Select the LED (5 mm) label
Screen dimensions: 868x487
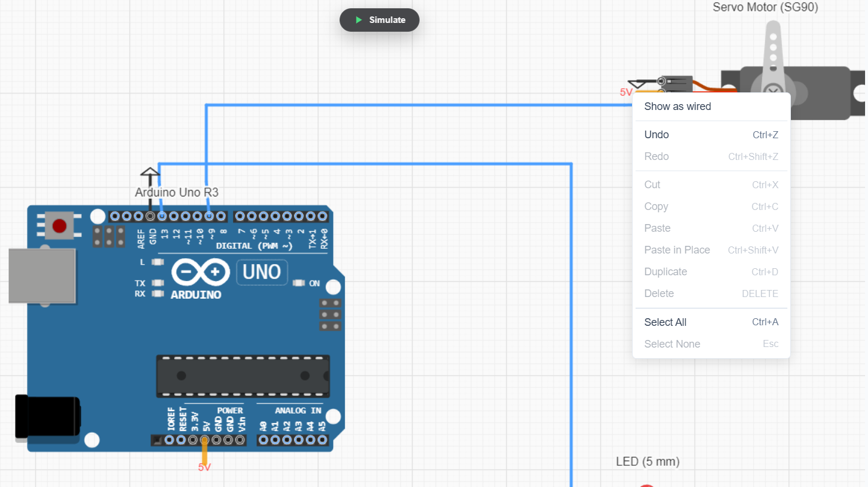point(647,462)
